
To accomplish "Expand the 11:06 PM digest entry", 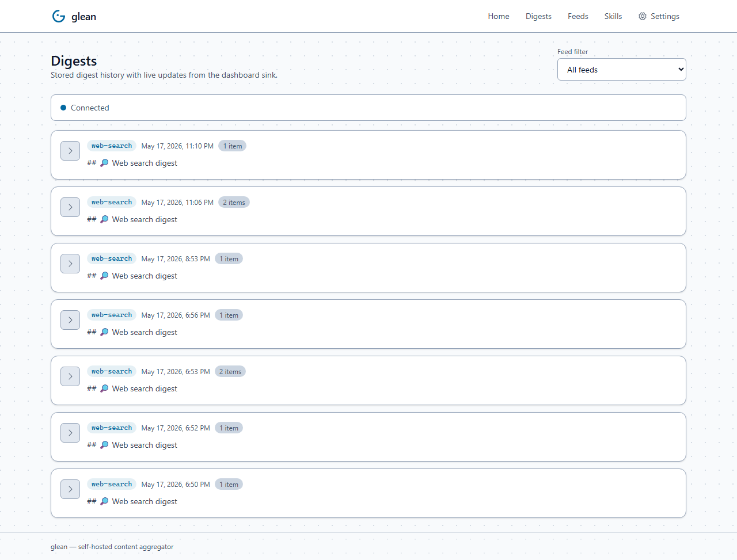I will tap(70, 207).
